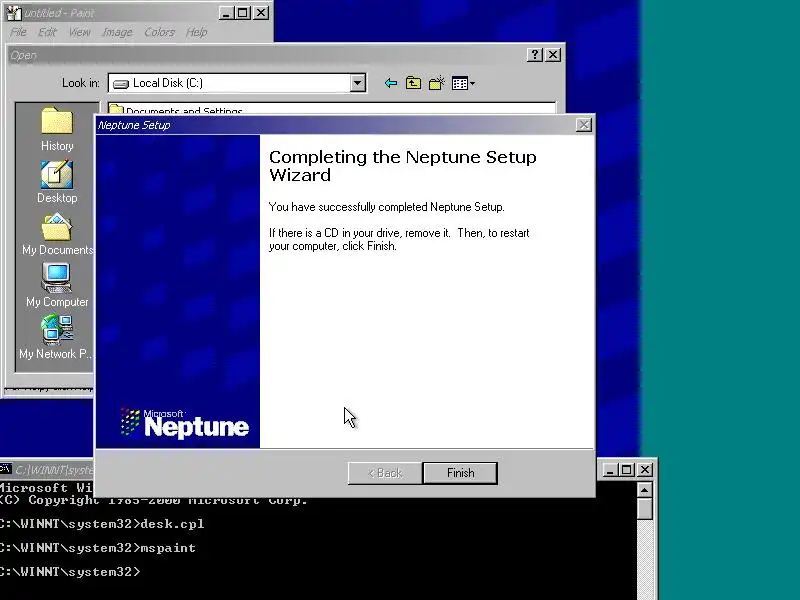The width and height of the screenshot is (800, 600).
Task: Select My Network Places in Open dialog
Action: click(x=56, y=338)
